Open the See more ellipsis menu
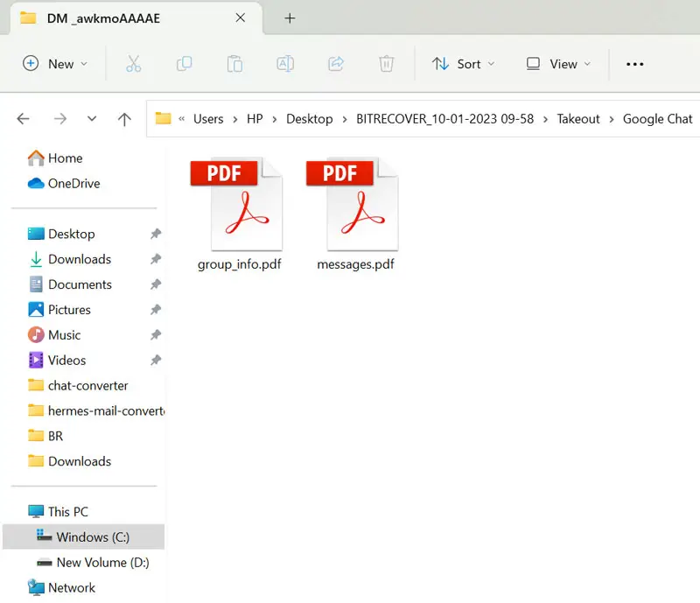The image size is (700, 603). point(635,64)
